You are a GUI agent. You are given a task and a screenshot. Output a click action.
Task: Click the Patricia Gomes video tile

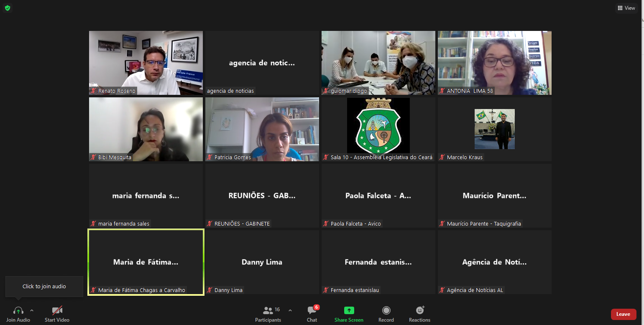pos(262,129)
